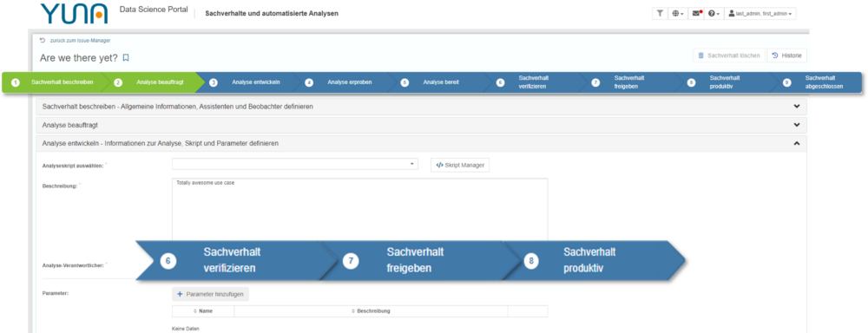Viewport: 868px width, 333px height.
Task: Click the Sachverhalt löschen button
Action: (728, 55)
